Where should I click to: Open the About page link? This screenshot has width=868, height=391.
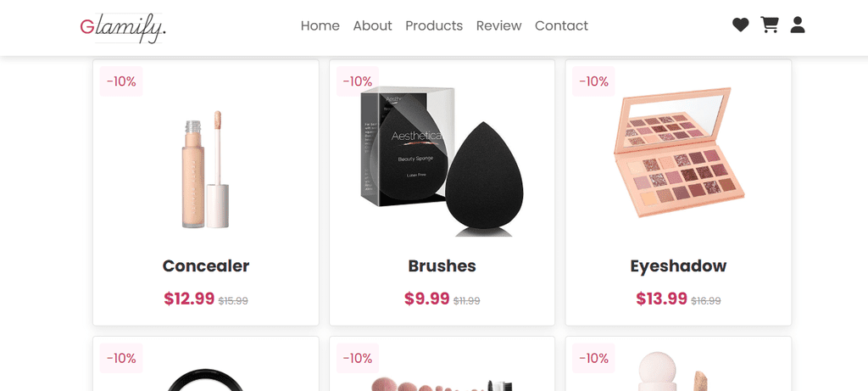click(x=373, y=25)
